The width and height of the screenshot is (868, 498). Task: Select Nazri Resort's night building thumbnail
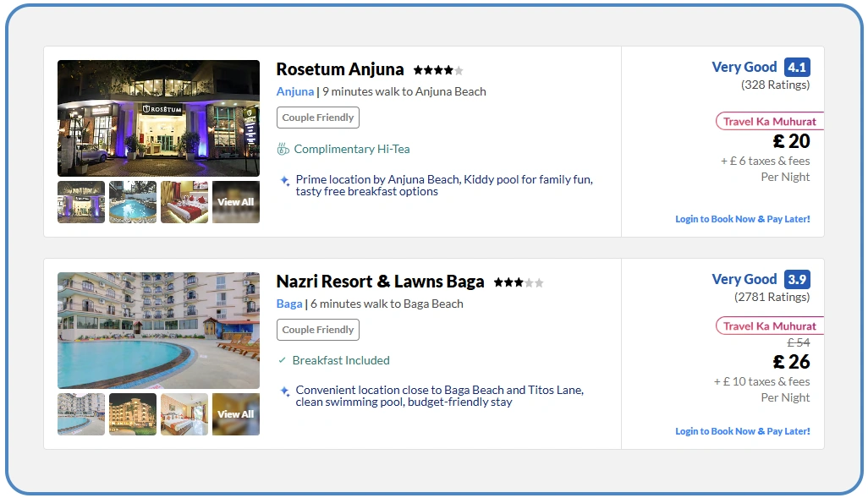(133, 414)
